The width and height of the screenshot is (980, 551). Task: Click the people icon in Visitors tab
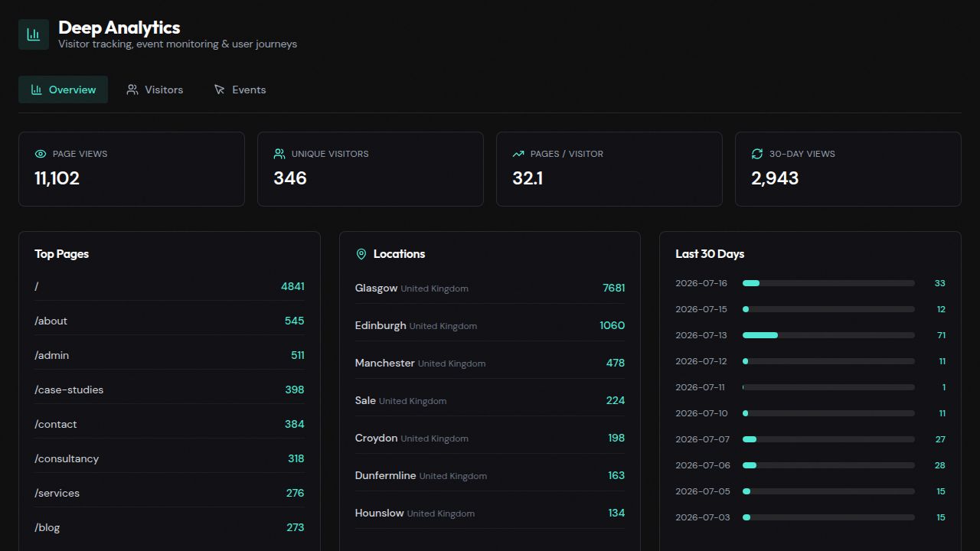pos(132,90)
